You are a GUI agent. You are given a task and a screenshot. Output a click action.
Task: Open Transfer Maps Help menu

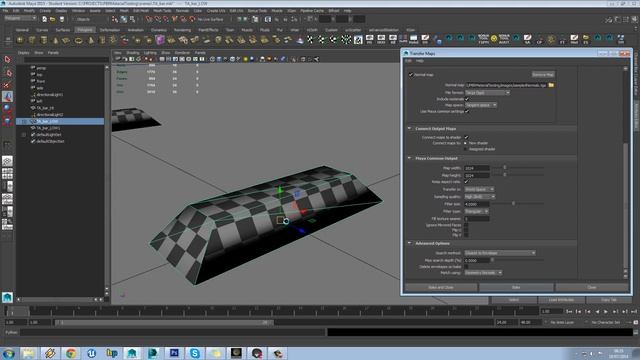[x=420, y=61]
